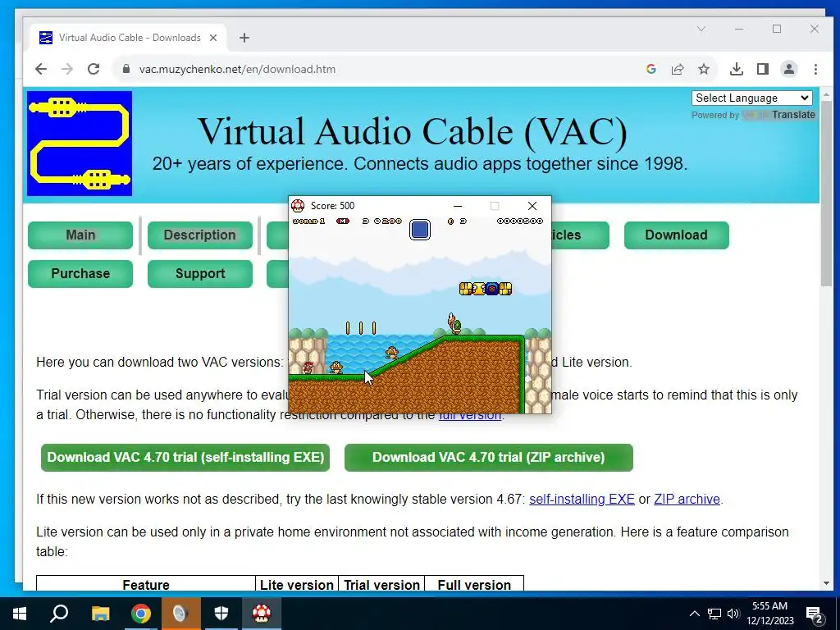Open the Main navigation button

(80, 235)
